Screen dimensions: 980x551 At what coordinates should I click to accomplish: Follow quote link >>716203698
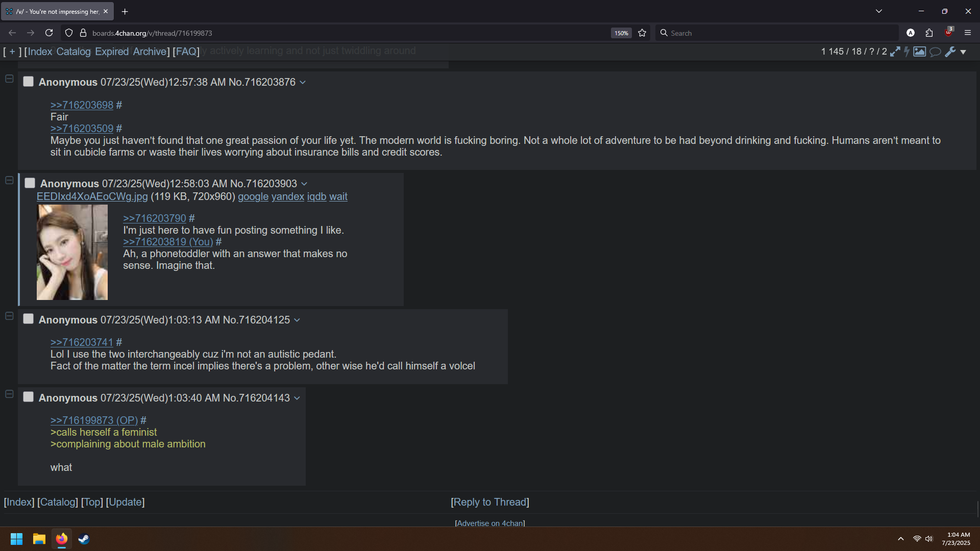click(82, 105)
